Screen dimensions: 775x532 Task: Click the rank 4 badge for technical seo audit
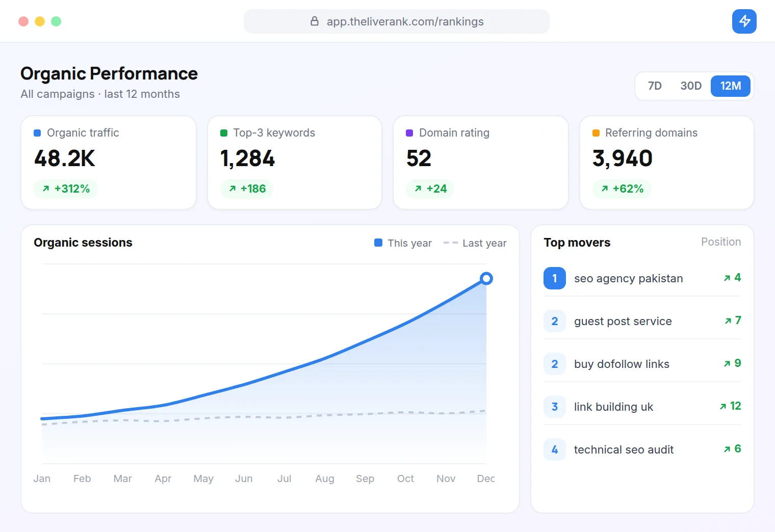[555, 449]
